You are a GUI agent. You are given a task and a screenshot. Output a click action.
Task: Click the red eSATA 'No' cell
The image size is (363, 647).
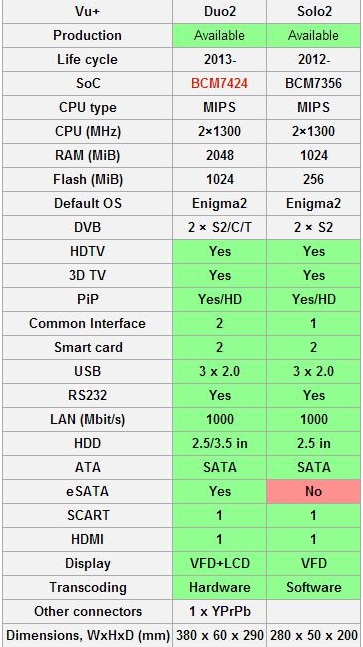click(314, 491)
